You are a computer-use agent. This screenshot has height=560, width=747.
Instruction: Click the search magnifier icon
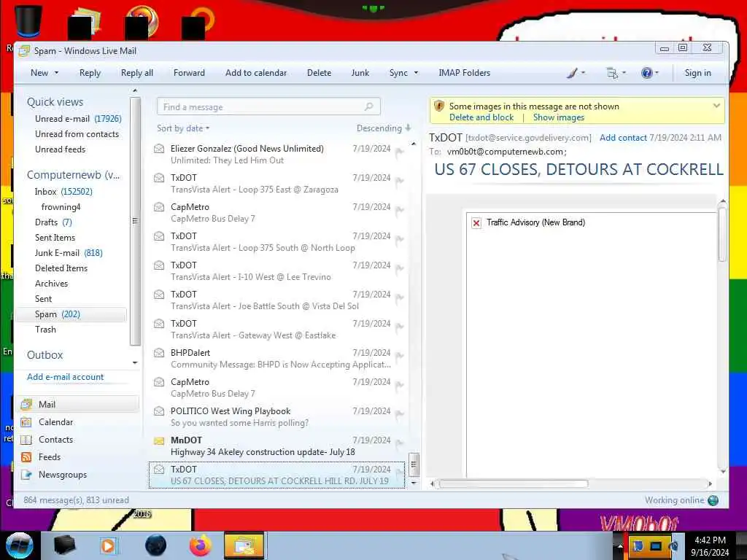pyautogui.click(x=368, y=106)
